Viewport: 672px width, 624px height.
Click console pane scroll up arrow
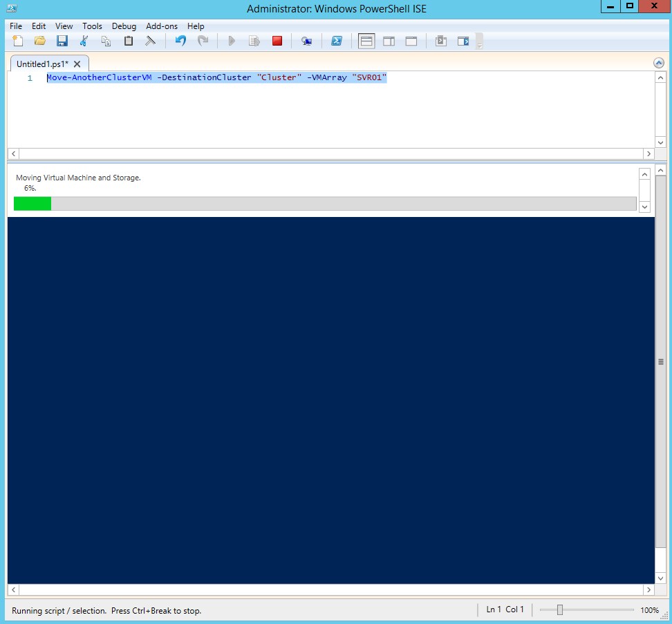[661, 171]
